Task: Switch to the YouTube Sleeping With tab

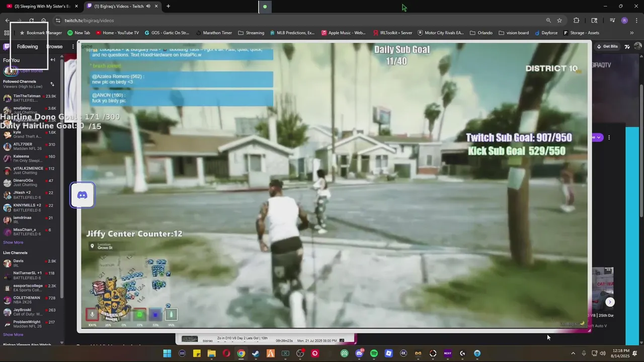Action: click(x=43, y=6)
